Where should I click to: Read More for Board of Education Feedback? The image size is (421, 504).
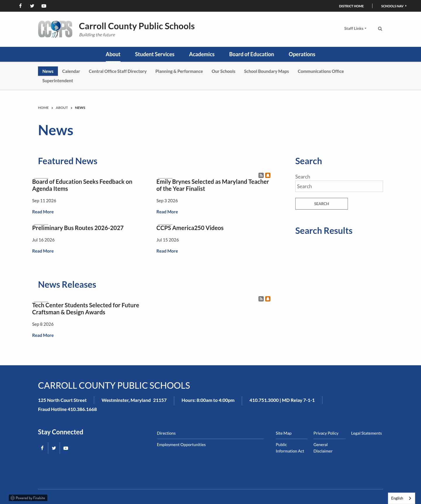[43, 212]
